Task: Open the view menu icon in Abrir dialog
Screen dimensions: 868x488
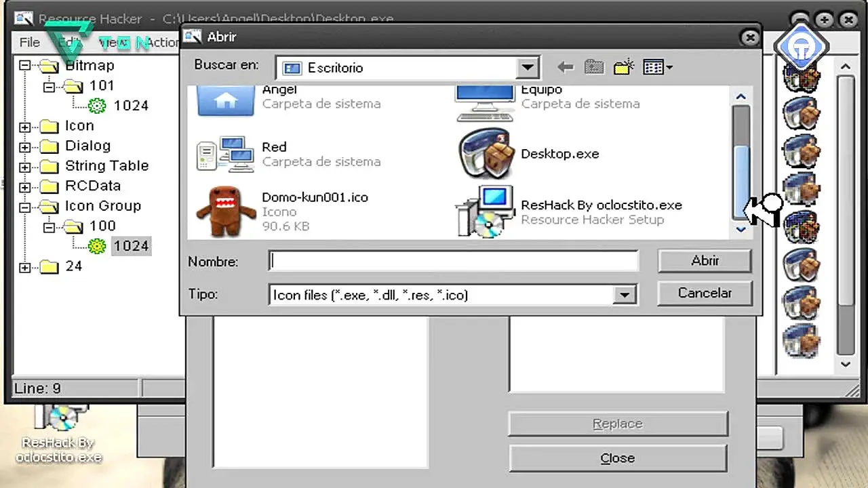Action: (x=657, y=67)
